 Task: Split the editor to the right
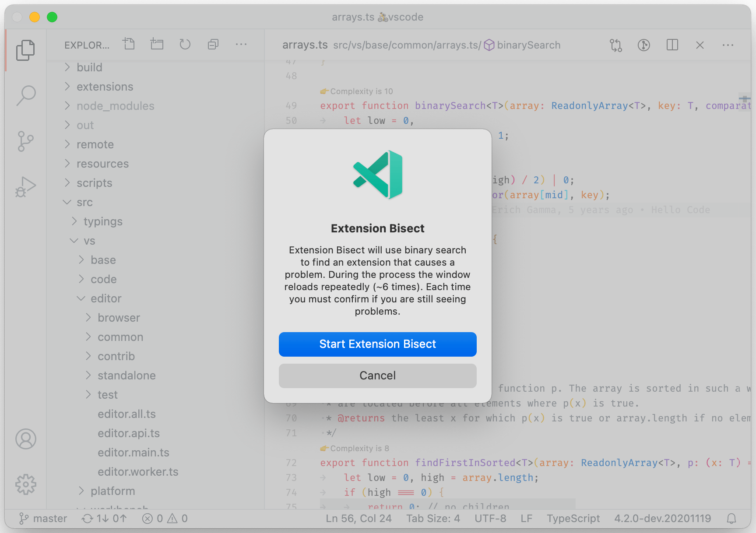672,45
